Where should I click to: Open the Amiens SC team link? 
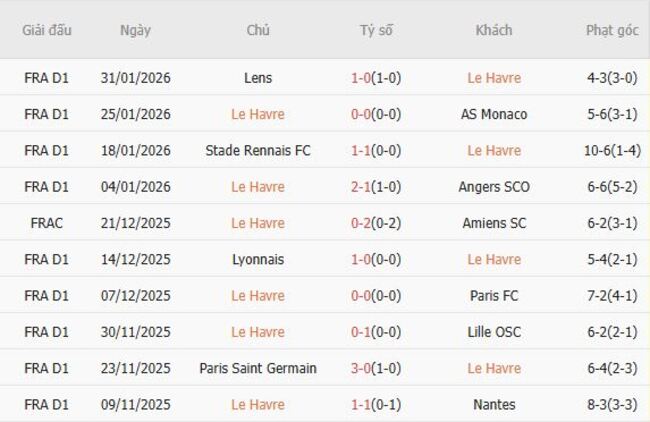(x=494, y=223)
